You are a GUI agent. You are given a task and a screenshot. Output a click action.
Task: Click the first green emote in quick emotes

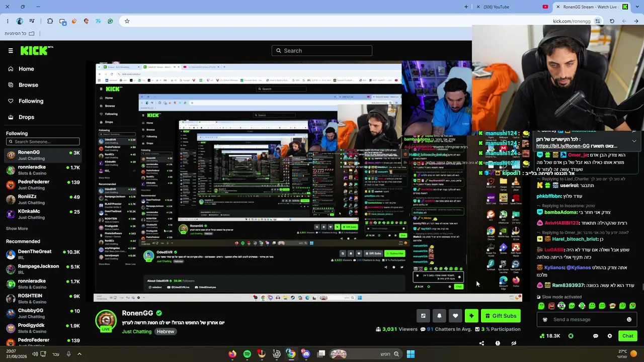[541, 306]
